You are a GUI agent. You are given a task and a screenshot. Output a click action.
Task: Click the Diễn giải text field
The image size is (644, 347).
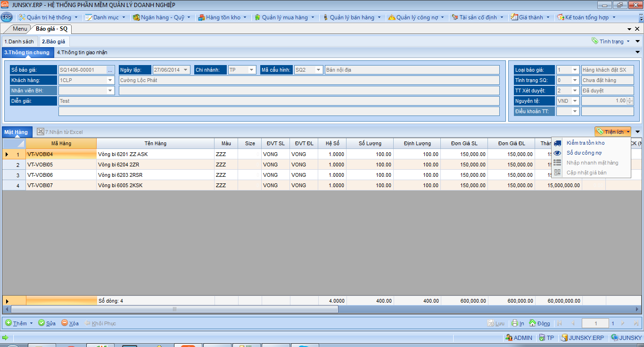[x=278, y=101]
